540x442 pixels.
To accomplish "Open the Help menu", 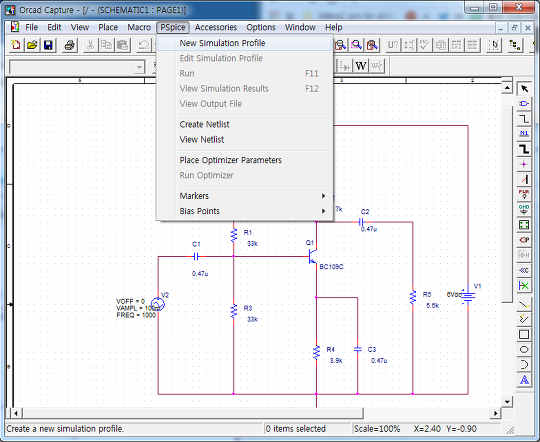I will pyautogui.click(x=334, y=27).
